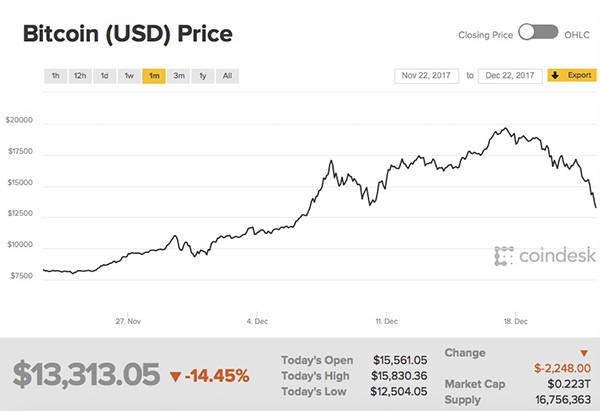This screenshot has height=411, width=600.
Task: Switch to the 12h time range
Action: tap(79, 75)
